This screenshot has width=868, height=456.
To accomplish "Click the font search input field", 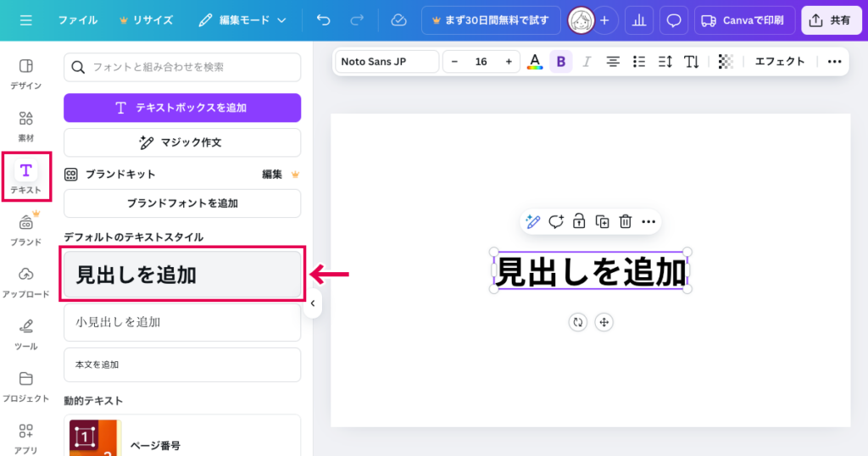I will coord(182,67).
